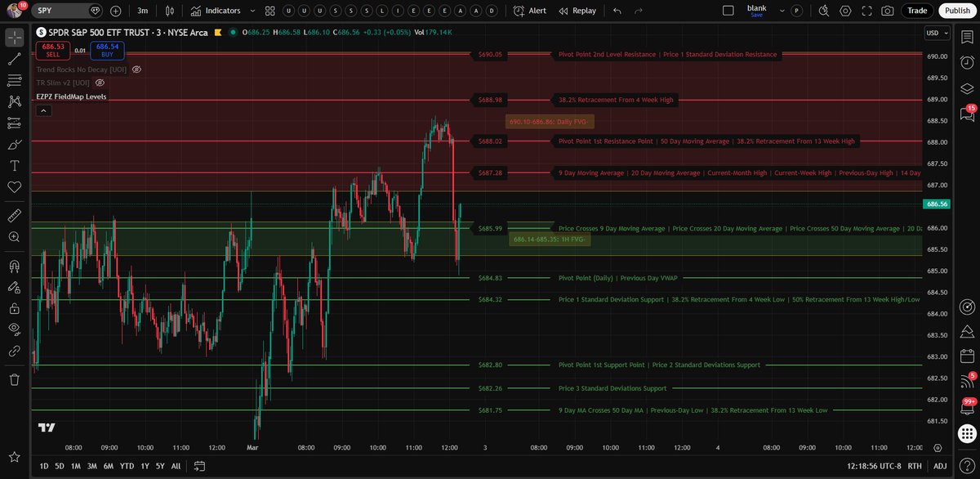
Task: Select the ruler measure tool
Action: coord(14,215)
